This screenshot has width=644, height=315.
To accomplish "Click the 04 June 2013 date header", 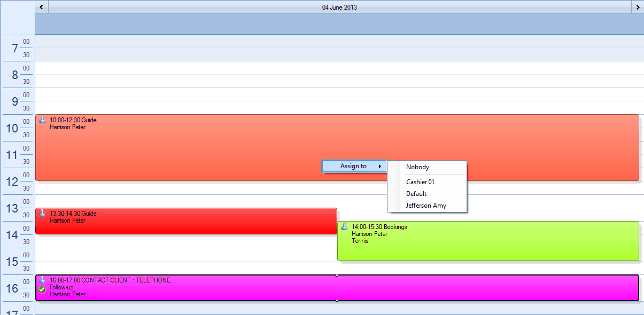I will click(339, 7).
